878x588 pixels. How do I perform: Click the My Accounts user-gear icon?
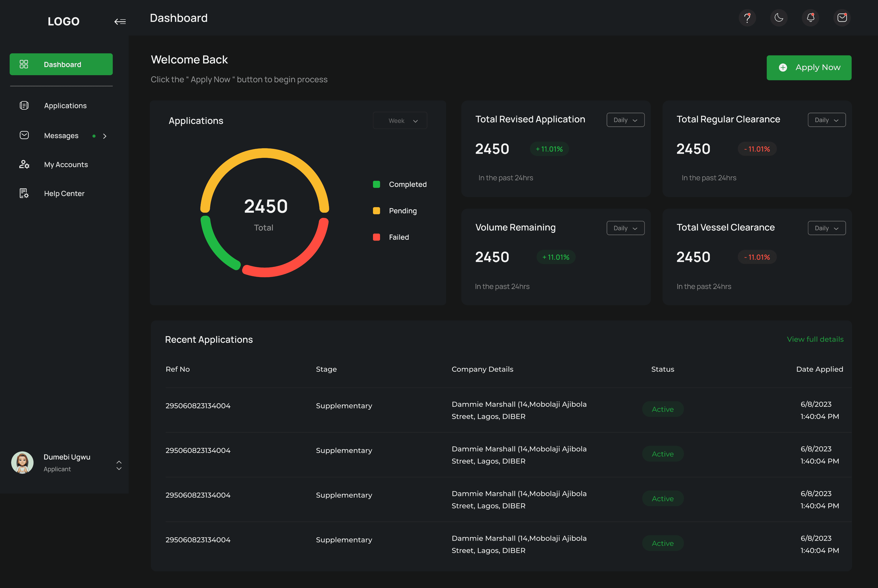pyautogui.click(x=24, y=165)
